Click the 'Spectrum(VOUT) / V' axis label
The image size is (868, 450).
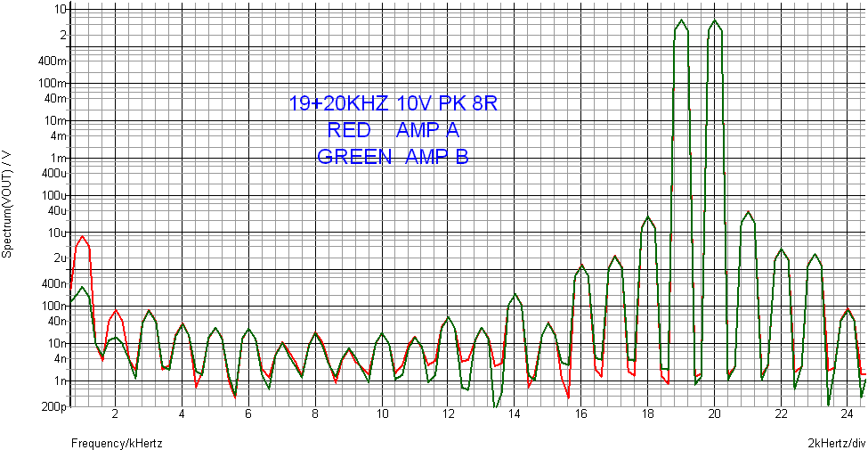click(7, 204)
